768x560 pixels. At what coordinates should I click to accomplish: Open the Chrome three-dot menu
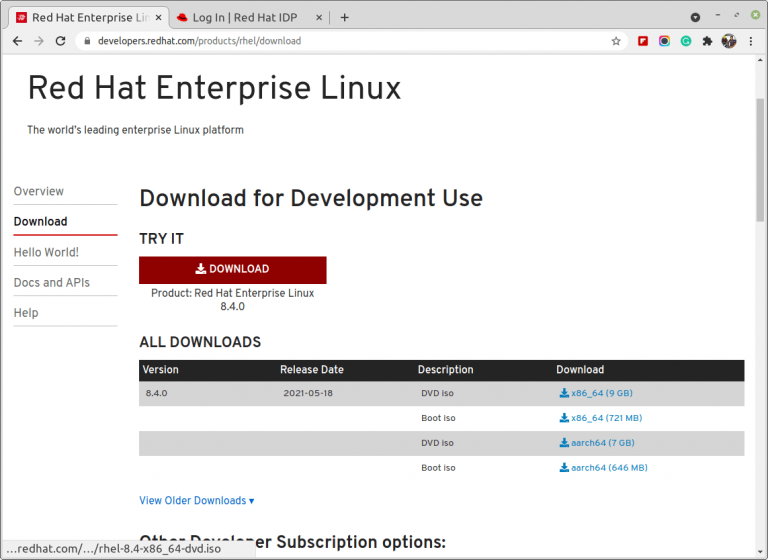(750, 41)
